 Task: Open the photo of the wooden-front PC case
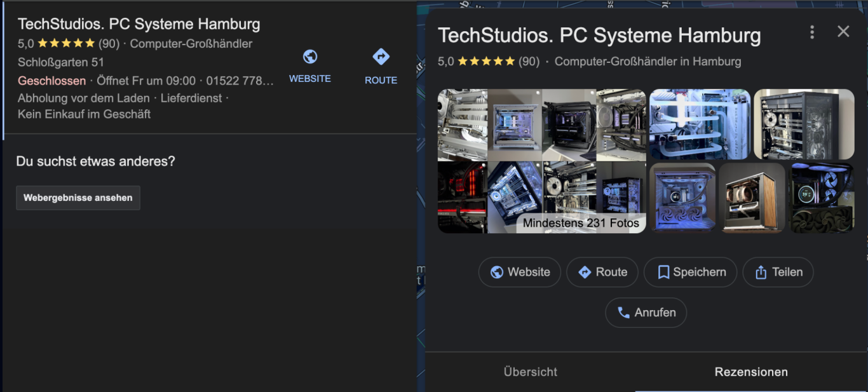coord(752,198)
